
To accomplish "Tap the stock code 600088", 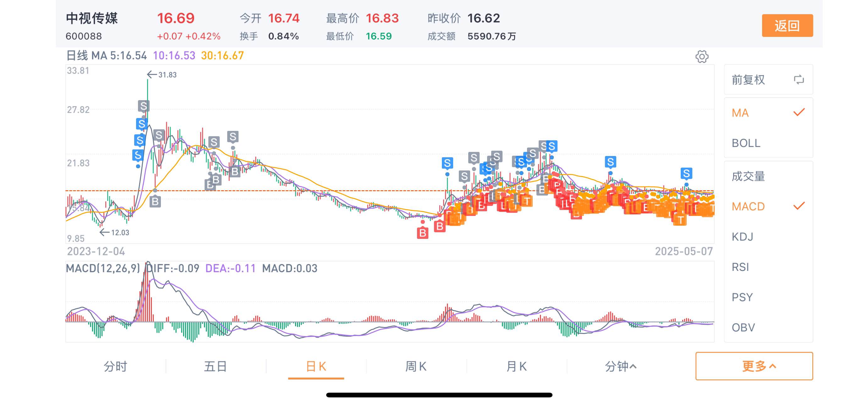I will pos(84,36).
